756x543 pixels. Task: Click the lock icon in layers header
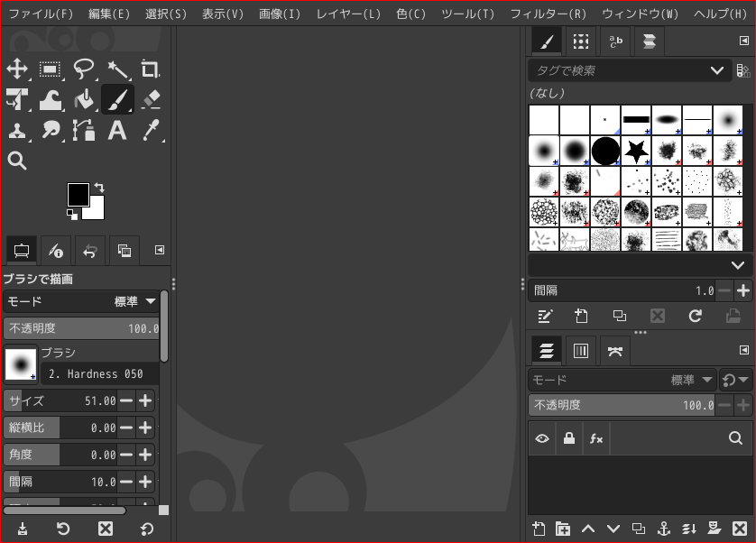pos(569,438)
